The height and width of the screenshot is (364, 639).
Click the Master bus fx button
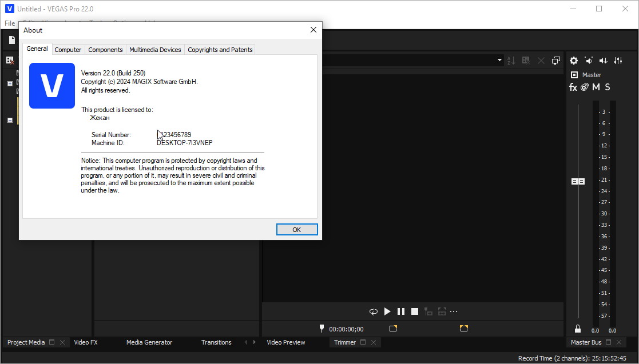click(573, 87)
